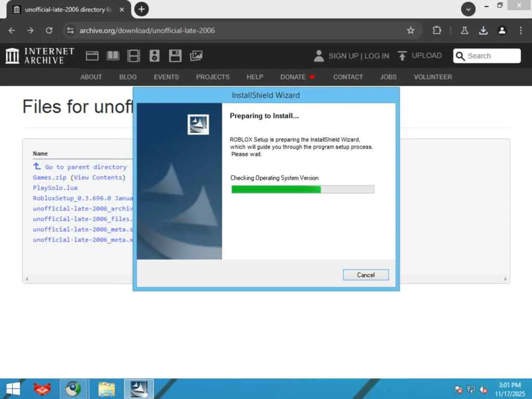Open the PROJECTS menu item

tap(212, 77)
